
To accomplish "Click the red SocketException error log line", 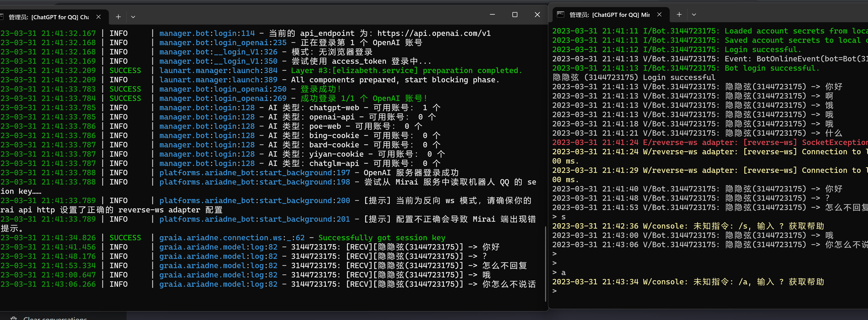I will click(x=708, y=142).
